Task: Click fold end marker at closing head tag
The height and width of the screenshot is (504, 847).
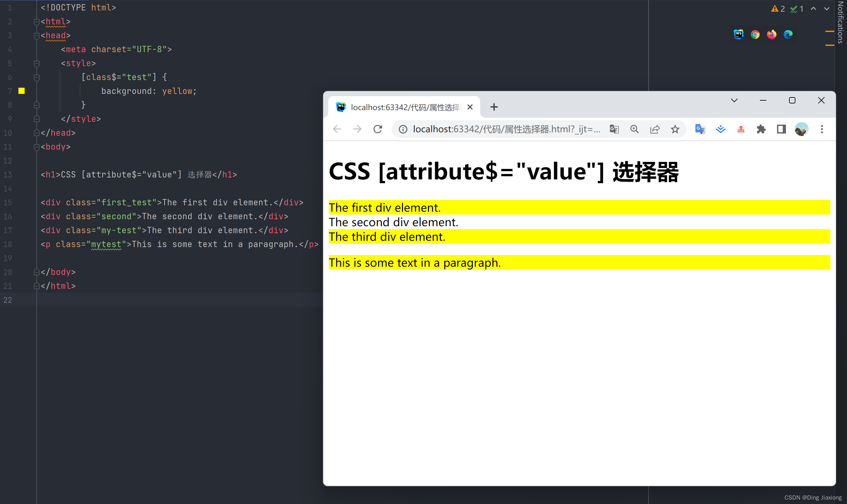Action: click(37, 133)
